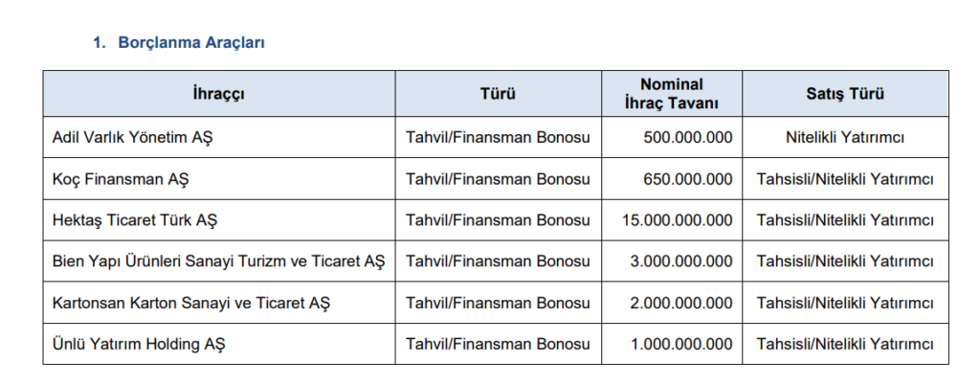This screenshot has height=387, width=980.
Task: Select Bien Yapı Ürünleri Sanayi issuer cell
Action: click(219, 262)
